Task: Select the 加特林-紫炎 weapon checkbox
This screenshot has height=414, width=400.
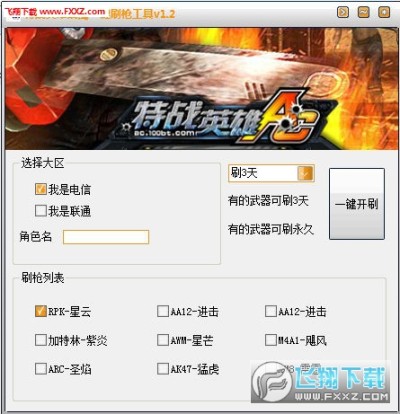Action: coord(41,340)
